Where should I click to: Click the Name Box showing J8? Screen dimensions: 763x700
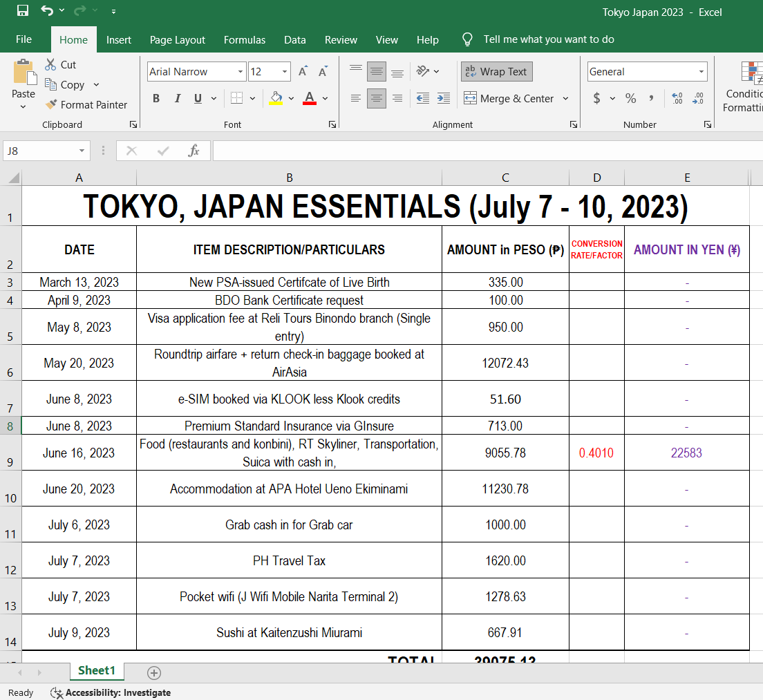[x=47, y=151]
